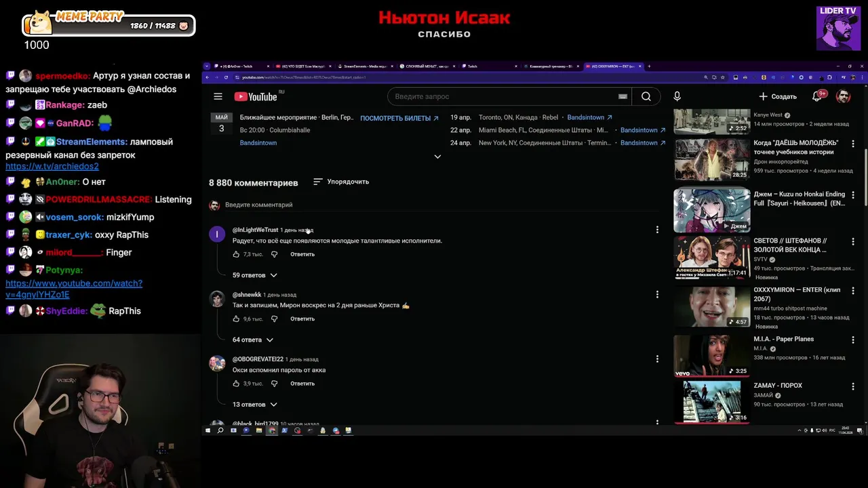Image resolution: width=868 pixels, height=488 pixels.
Task: Open the YouTube account avatar menu
Action: (843, 96)
